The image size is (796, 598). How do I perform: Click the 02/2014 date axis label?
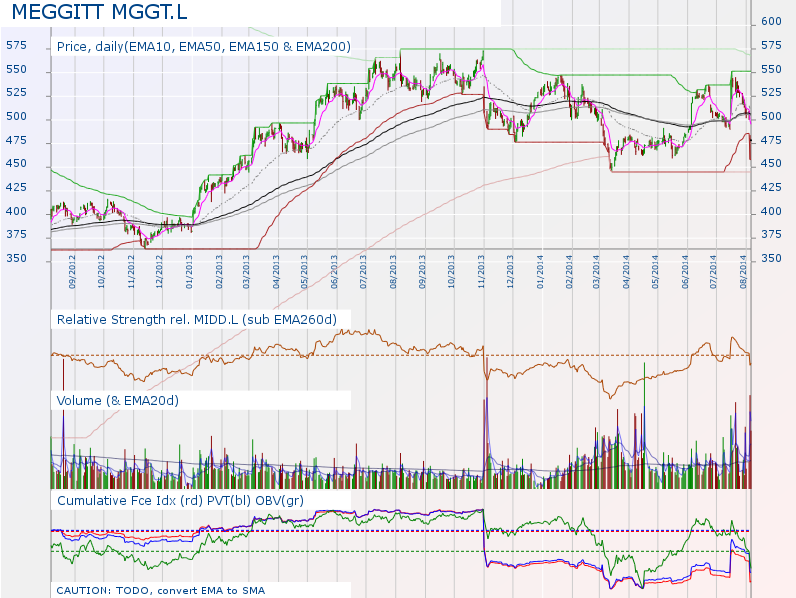(x=569, y=273)
